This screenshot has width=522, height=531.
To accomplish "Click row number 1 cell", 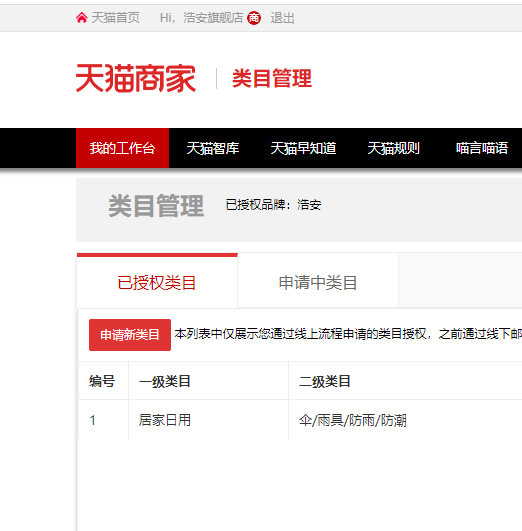I will point(104,420).
